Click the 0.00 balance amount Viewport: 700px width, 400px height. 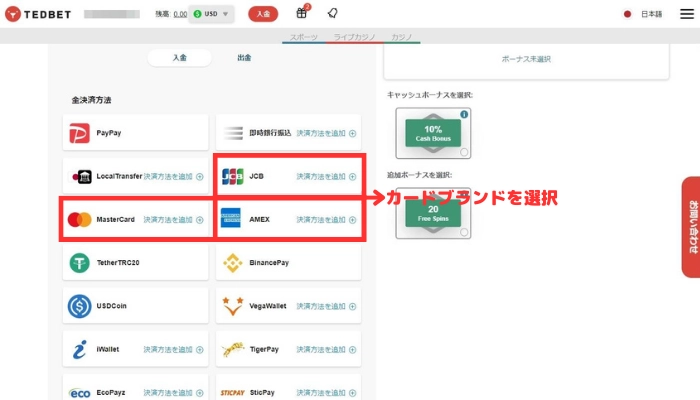click(x=180, y=14)
